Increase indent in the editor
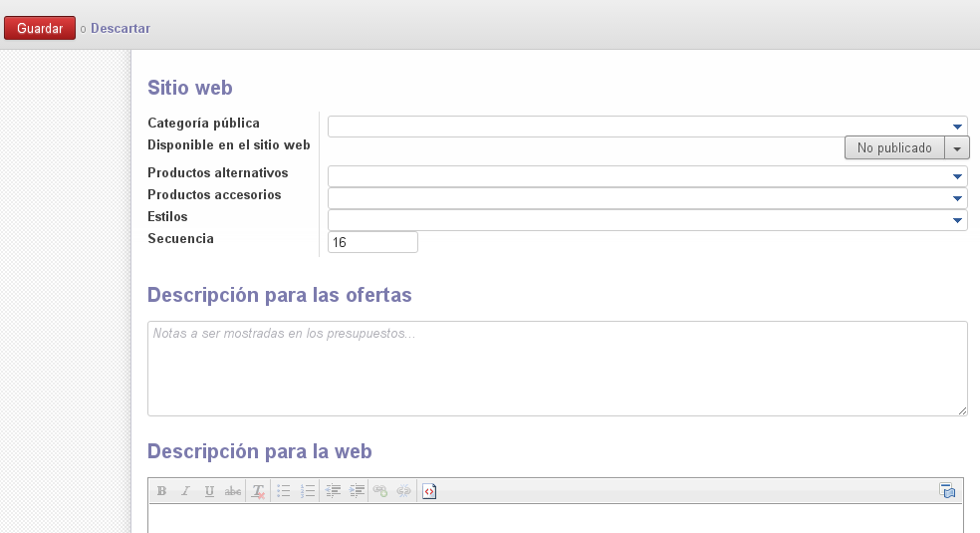980x533 pixels. (358, 491)
